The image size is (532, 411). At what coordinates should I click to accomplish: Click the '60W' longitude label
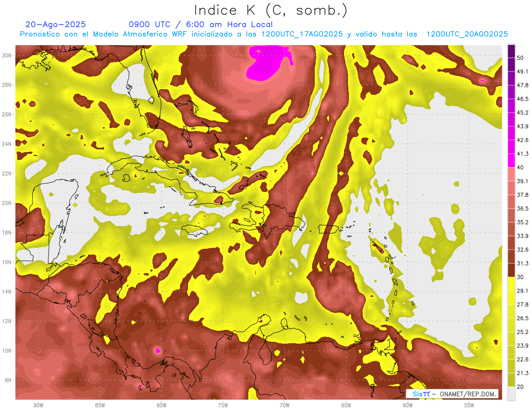[x=408, y=405]
